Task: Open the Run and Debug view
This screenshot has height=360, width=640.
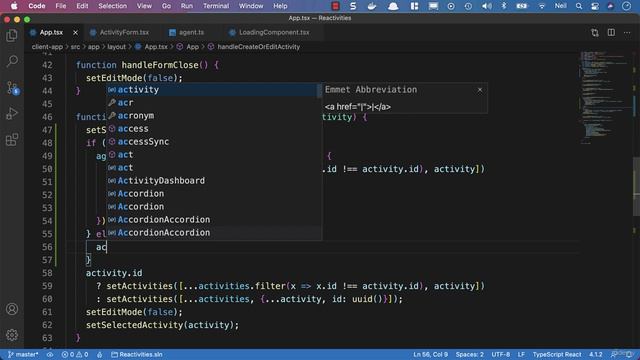Action: (x=12, y=113)
